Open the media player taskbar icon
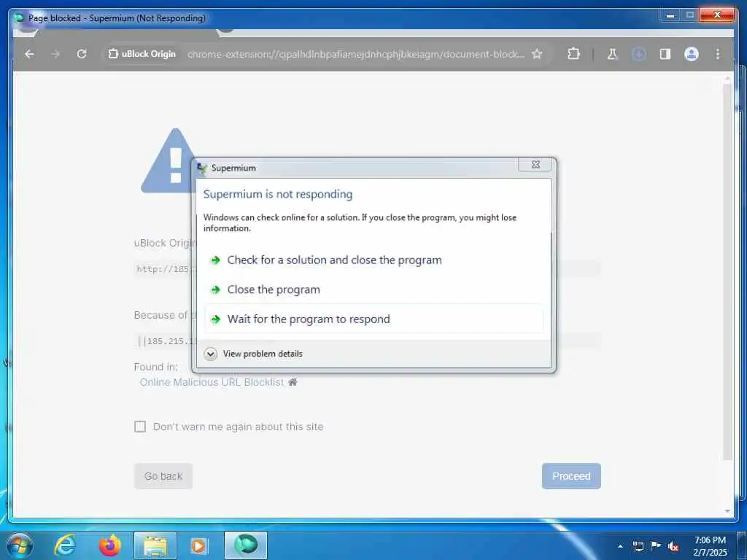 pos(198,545)
